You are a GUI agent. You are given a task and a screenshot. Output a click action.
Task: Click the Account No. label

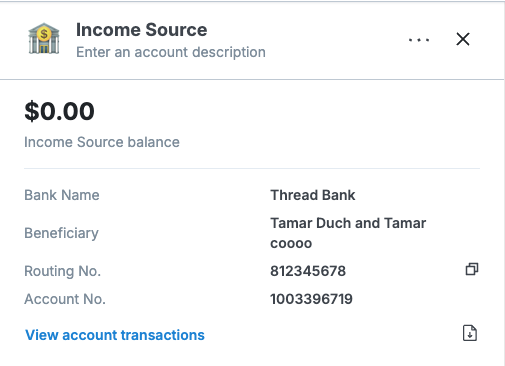click(65, 299)
